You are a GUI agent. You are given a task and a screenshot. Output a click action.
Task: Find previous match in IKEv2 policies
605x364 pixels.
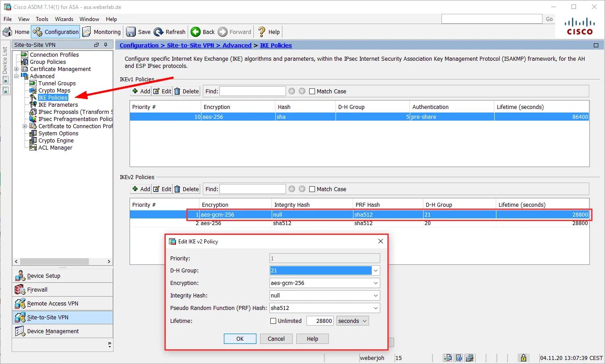coord(302,189)
